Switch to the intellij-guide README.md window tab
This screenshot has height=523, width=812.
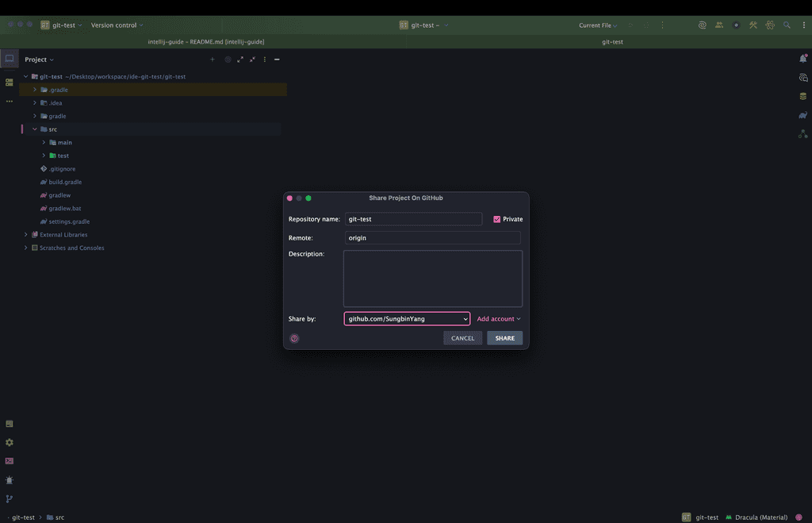click(x=206, y=42)
